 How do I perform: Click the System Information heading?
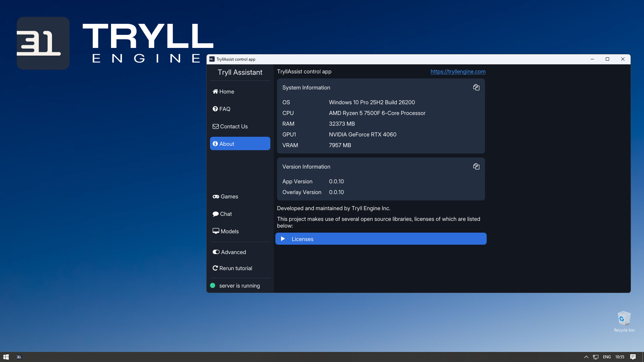coord(306,87)
